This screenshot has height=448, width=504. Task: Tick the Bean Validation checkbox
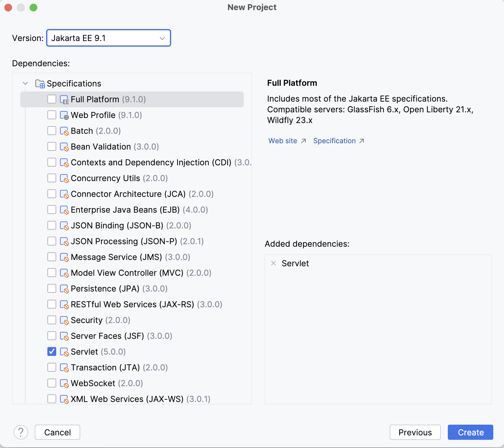pyautogui.click(x=52, y=147)
